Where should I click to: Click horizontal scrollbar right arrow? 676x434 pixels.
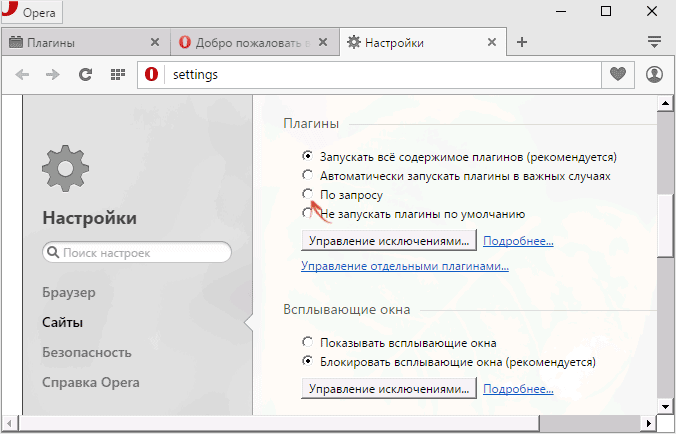point(648,423)
